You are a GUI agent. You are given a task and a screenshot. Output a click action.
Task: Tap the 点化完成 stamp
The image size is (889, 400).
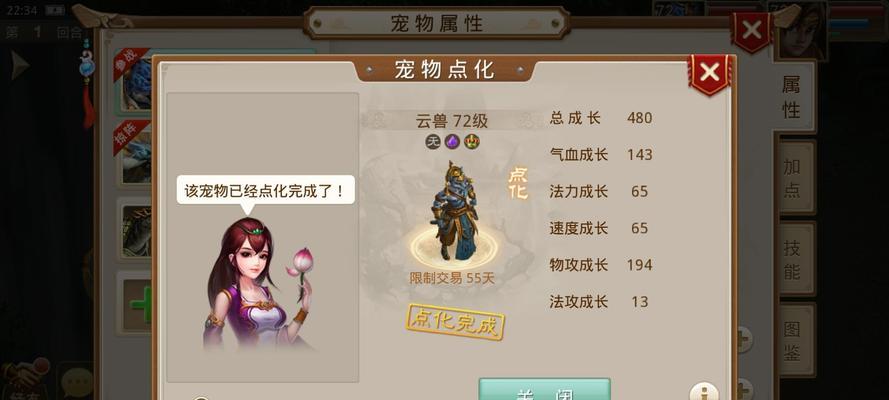[x=455, y=322]
